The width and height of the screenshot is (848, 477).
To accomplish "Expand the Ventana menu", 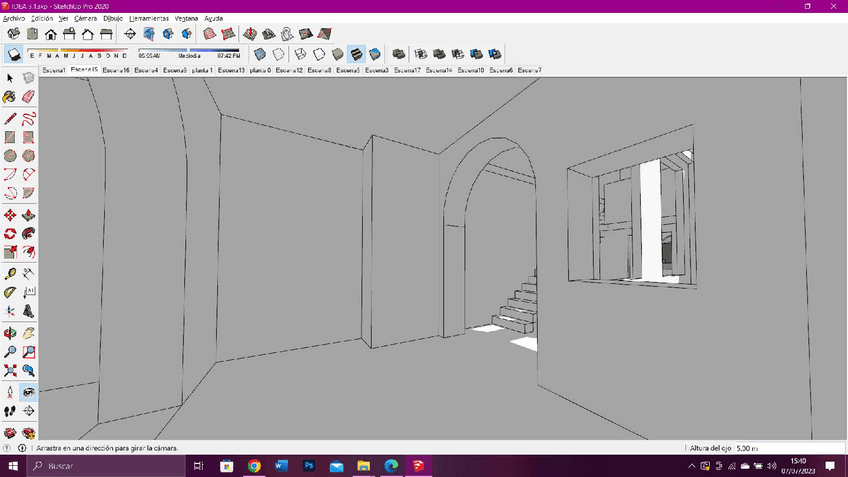I will point(186,18).
